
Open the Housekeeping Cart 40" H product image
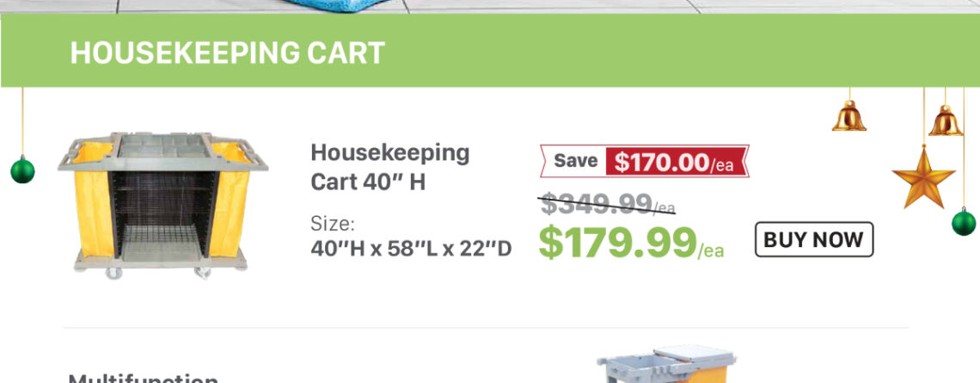(x=163, y=205)
